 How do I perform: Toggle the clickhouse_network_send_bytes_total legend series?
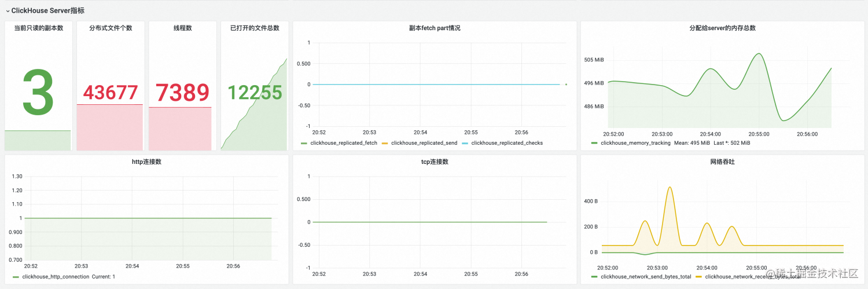[646, 277]
